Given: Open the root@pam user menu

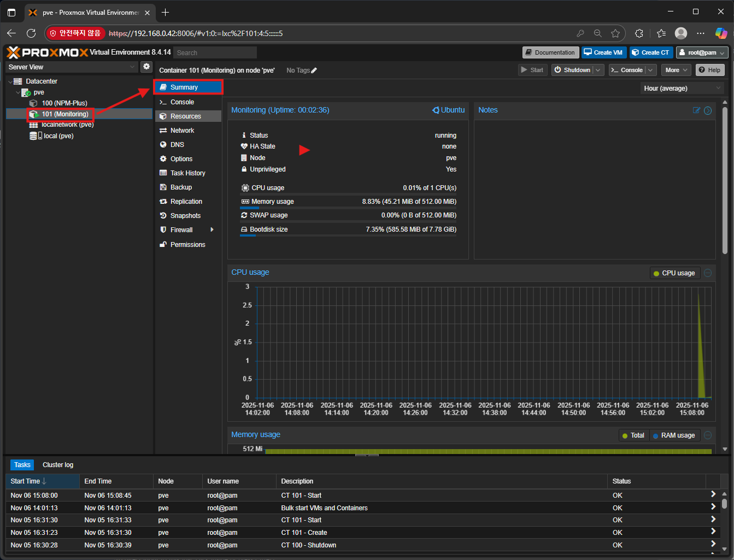Looking at the screenshot, I should (x=702, y=52).
